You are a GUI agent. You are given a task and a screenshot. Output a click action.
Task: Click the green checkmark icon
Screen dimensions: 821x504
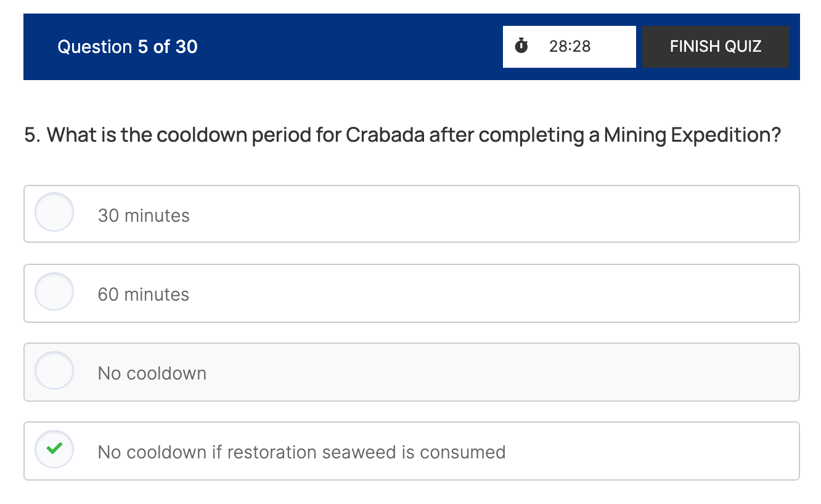pos(54,449)
